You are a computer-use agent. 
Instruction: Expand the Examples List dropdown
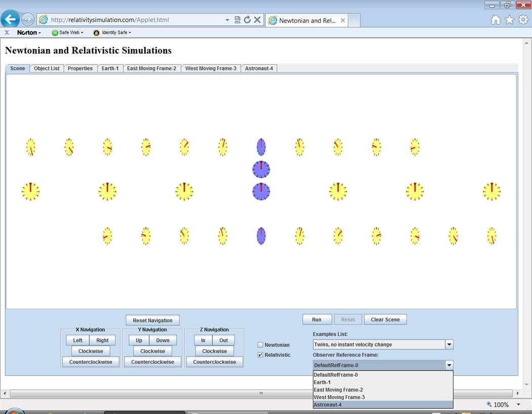448,345
